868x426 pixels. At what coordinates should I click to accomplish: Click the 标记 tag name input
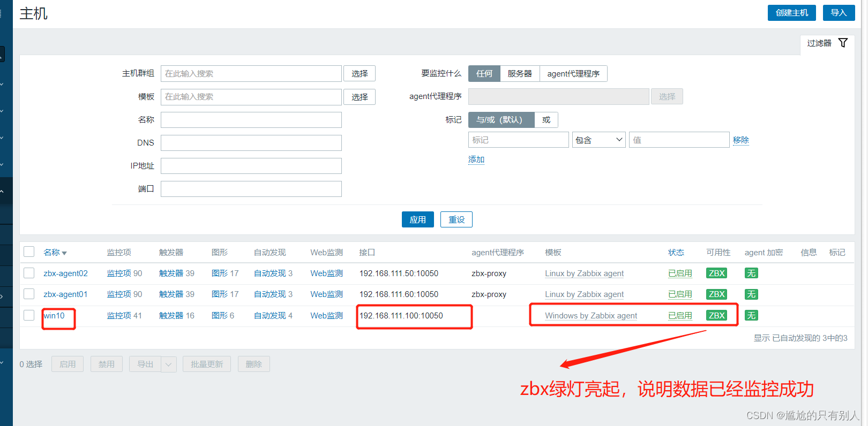coord(519,140)
